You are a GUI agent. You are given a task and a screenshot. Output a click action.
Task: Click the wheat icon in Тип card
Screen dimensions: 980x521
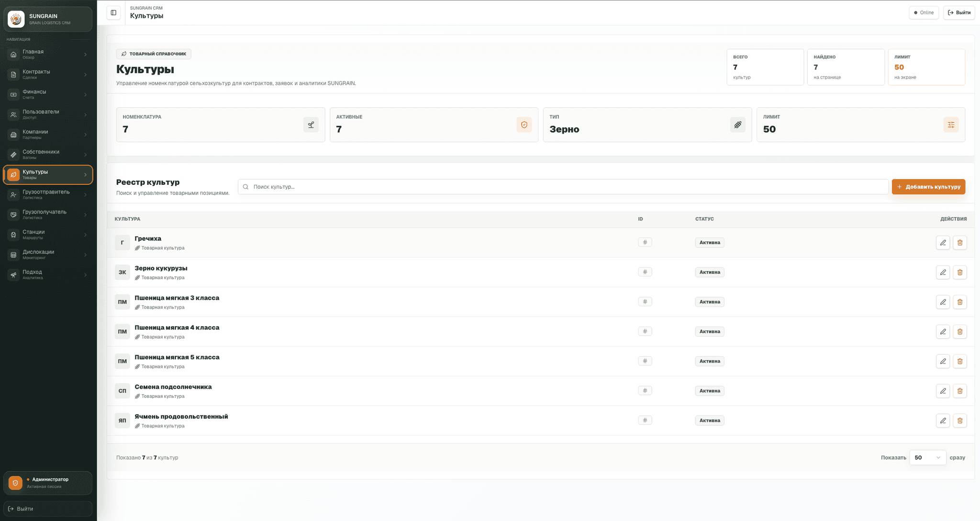737,125
